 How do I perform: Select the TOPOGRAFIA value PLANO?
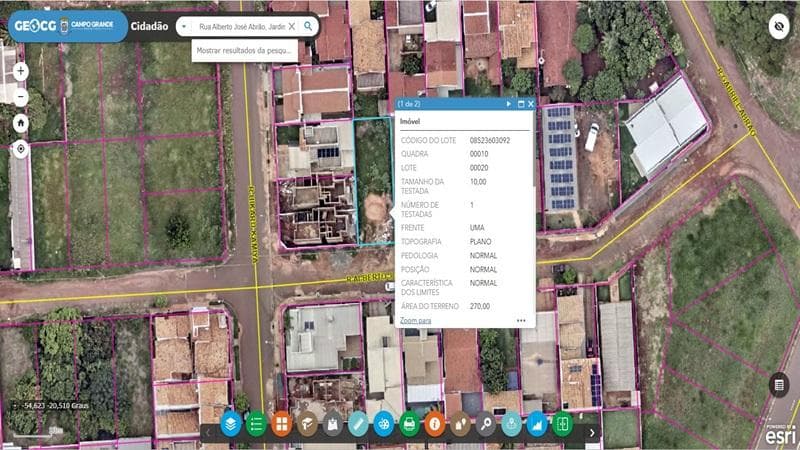click(481, 241)
